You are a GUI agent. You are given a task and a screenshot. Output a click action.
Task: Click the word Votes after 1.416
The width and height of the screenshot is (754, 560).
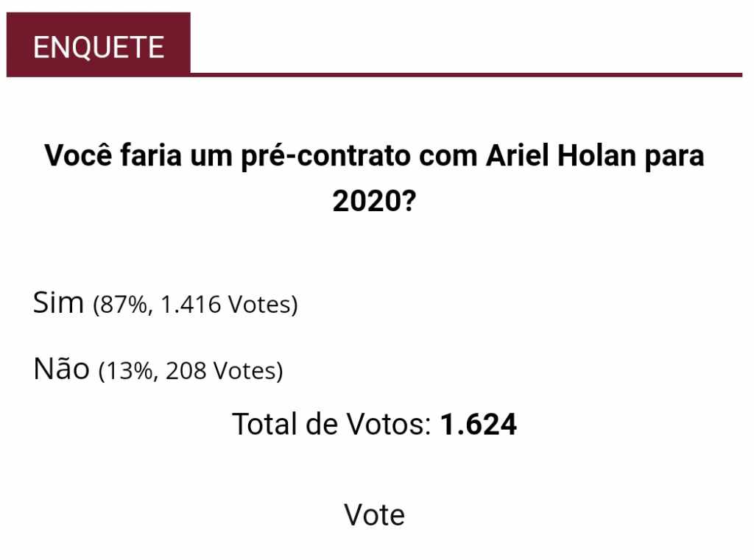pyautogui.click(x=259, y=304)
